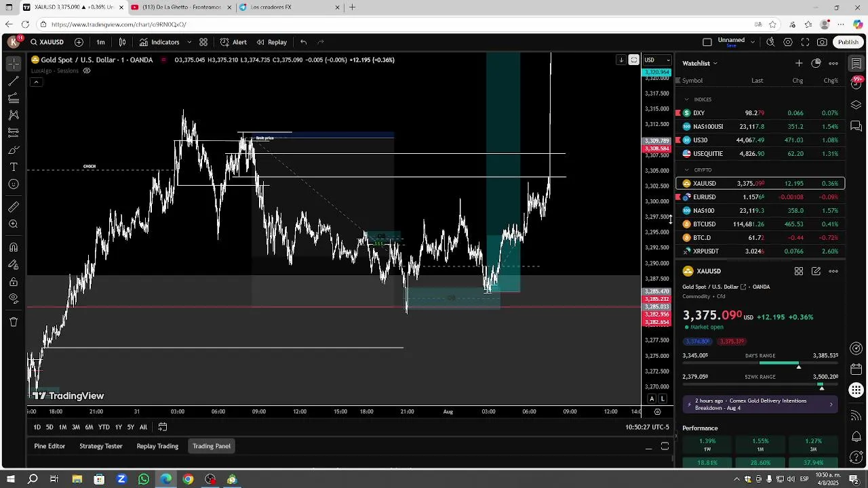Select the brush drawing tool
Viewport: 868px width, 488px height.
point(14,150)
